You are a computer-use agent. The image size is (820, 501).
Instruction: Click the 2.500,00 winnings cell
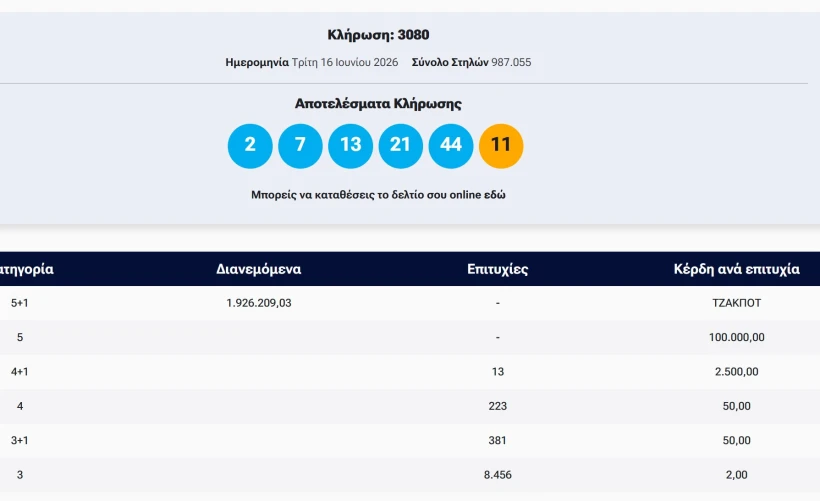(736, 372)
